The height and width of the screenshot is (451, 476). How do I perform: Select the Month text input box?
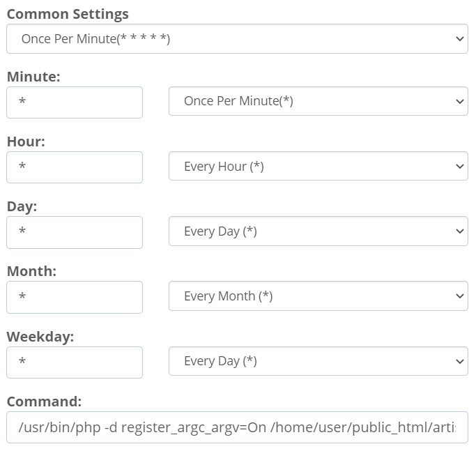[75, 297]
